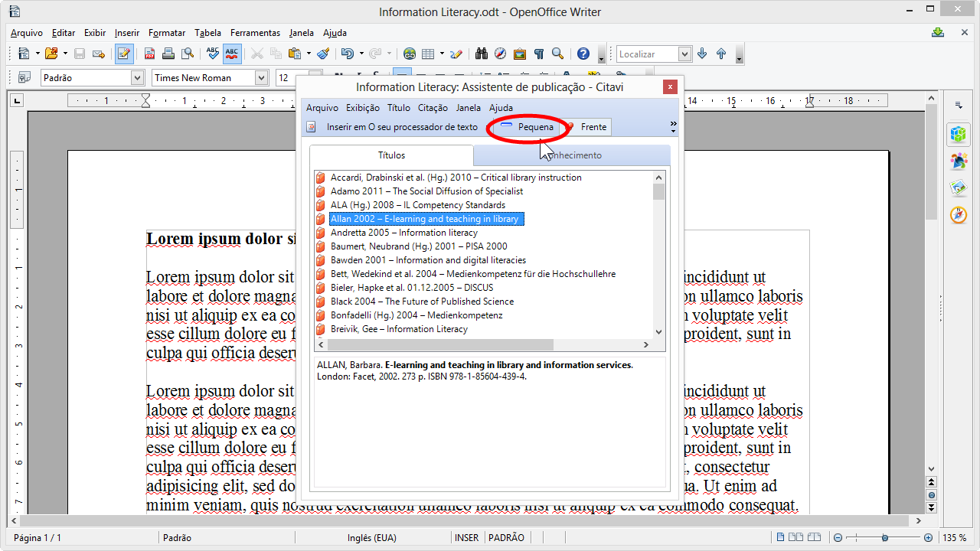Click the Hyperlink globe icon
This screenshot has width=980, height=551.
point(410,54)
